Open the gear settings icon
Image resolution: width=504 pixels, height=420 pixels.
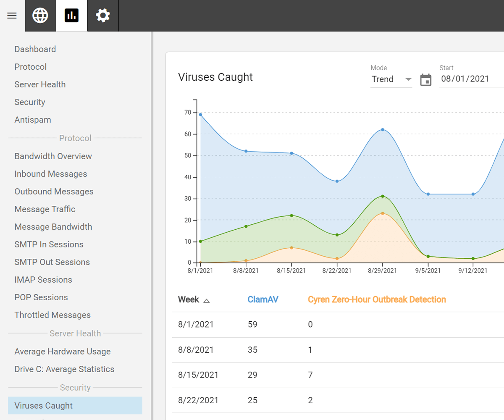coord(103,16)
